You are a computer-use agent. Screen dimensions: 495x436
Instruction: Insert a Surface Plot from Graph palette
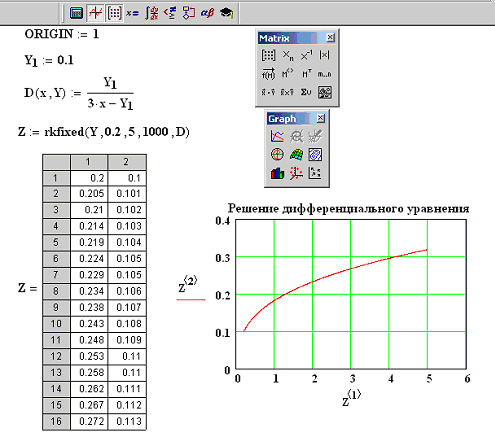pos(296,155)
